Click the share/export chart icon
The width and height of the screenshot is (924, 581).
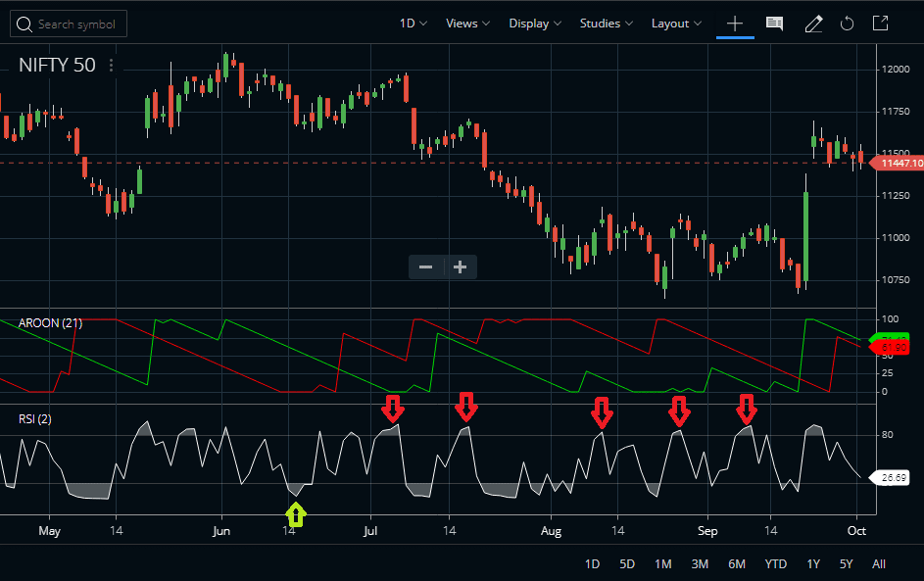(880, 24)
